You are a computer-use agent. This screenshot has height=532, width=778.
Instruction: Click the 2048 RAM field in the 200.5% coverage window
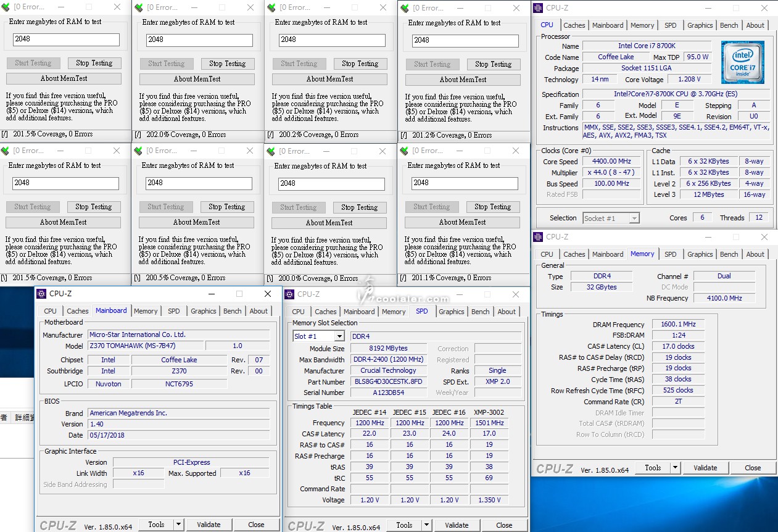coord(199,183)
